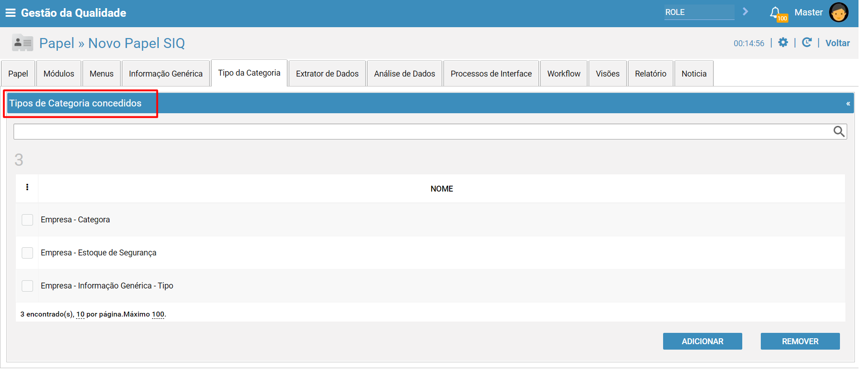The width and height of the screenshot is (868, 370).
Task: Select Empresa - Informação Genérica - Tipo text
Action: [x=107, y=286]
